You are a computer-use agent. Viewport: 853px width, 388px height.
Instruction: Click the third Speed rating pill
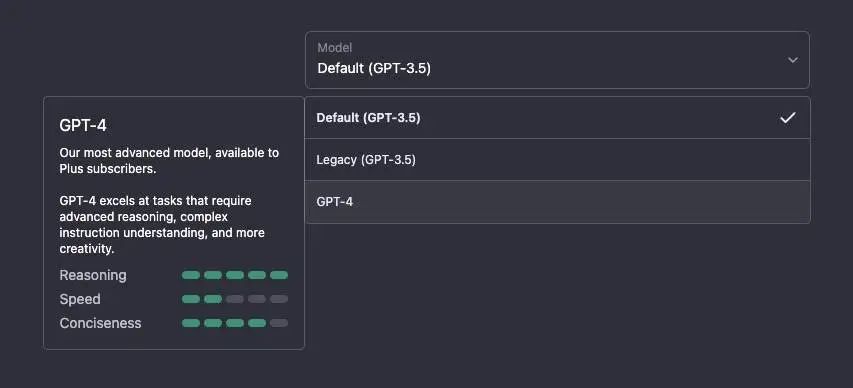tap(235, 299)
